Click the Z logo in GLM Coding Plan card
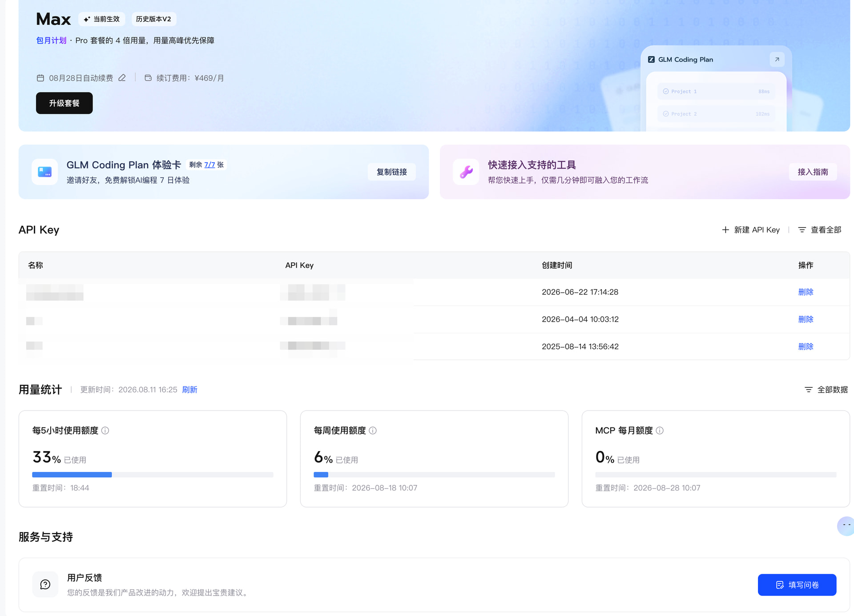This screenshot has width=854, height=616. (651, 60)
